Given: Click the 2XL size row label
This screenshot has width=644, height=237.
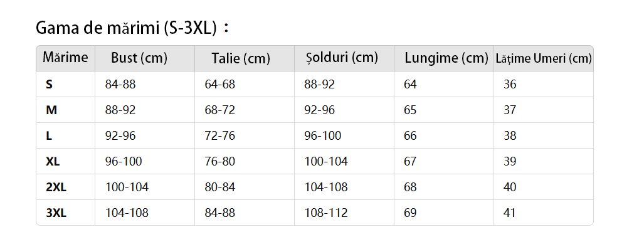Looking at the screenshot, I should [x=56, y=187].
